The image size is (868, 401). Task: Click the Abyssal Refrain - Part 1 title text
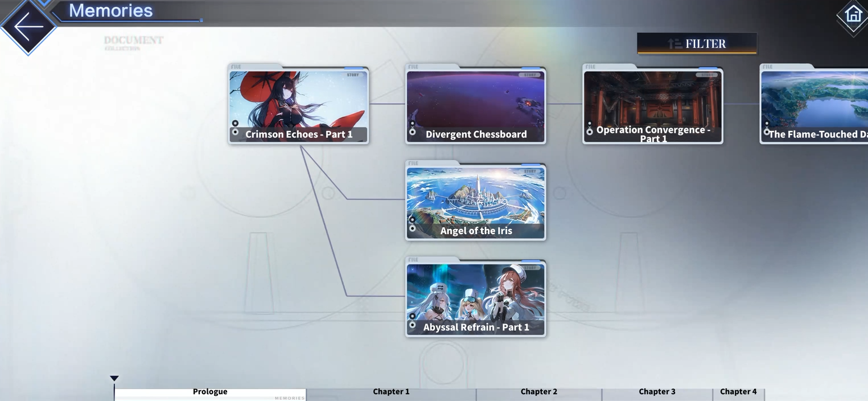tap(476, 327)
